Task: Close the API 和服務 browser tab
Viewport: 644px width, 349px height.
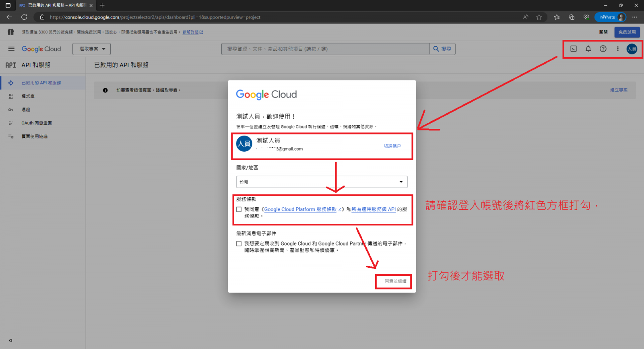Action: 91,5
